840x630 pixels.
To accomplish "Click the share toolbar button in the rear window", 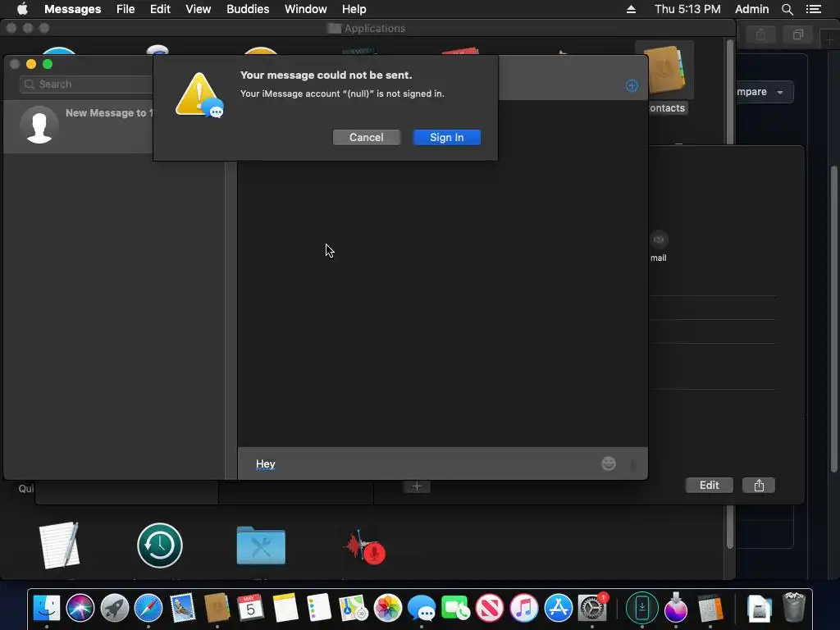I will 760,34.
